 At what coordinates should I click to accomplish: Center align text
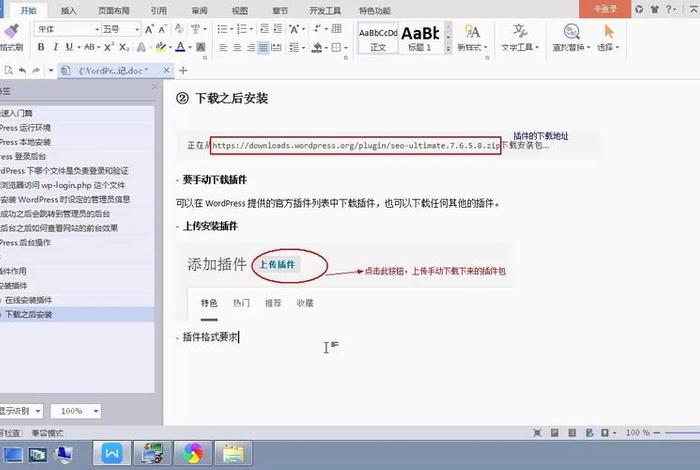[237, 47]
